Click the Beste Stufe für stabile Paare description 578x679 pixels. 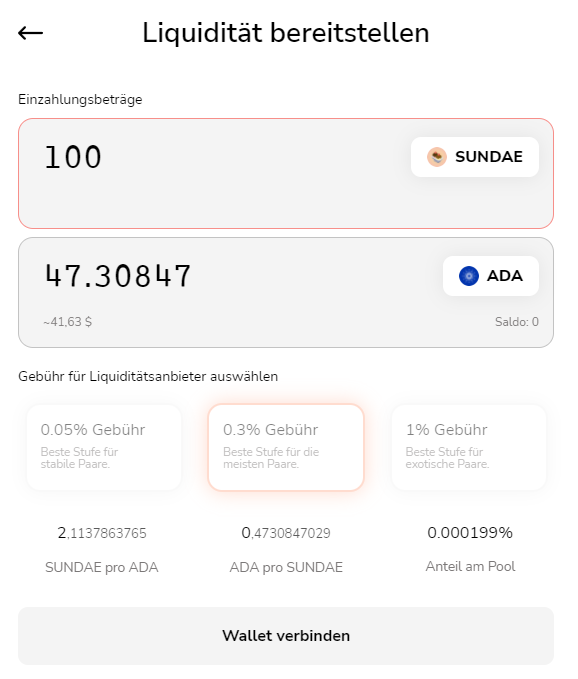(79, 458)
